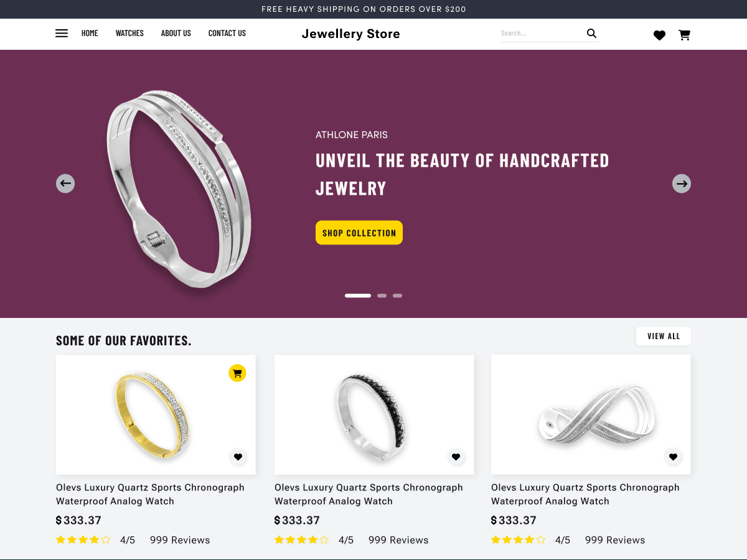Favorite the gold bracelet using its heart icon

238,457
